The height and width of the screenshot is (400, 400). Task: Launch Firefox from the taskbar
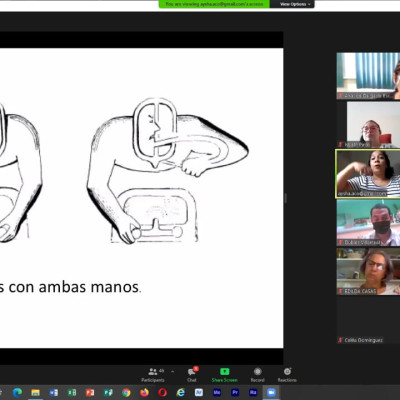(x=144, y=392)
